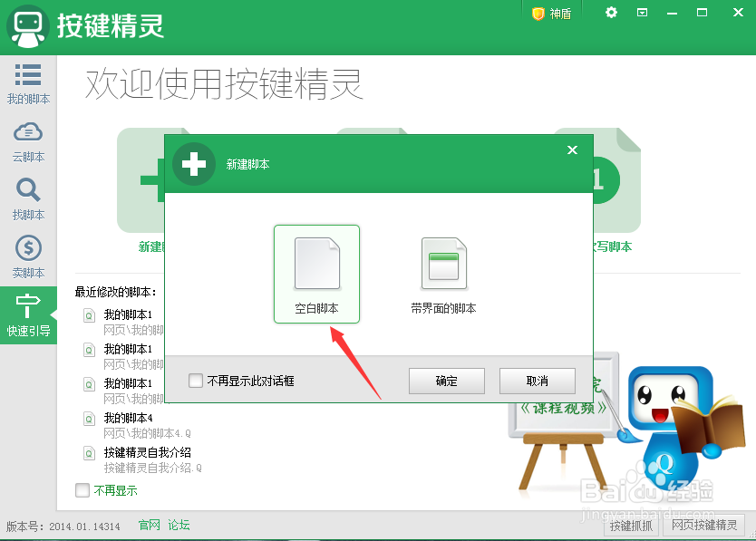Click the file icon beside 我的脚本4
Image resolution: width=756 pixels, height=541 pixels.
[x=89, y=419]
